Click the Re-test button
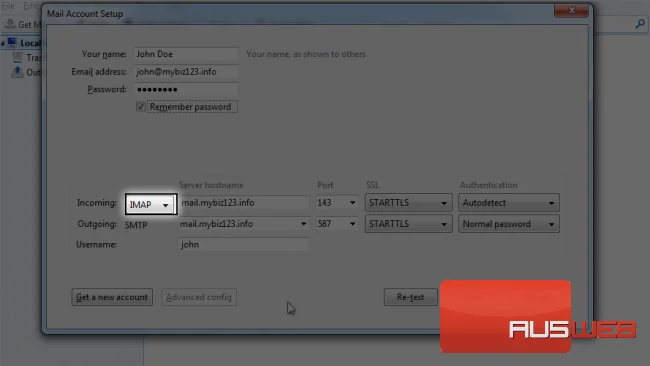 point(410,297)
